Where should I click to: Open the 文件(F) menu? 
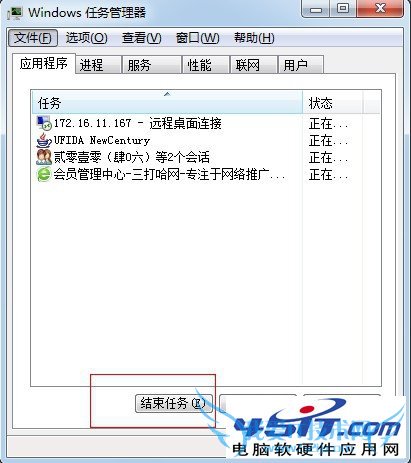pyautogui.click(x=33, y=38)
